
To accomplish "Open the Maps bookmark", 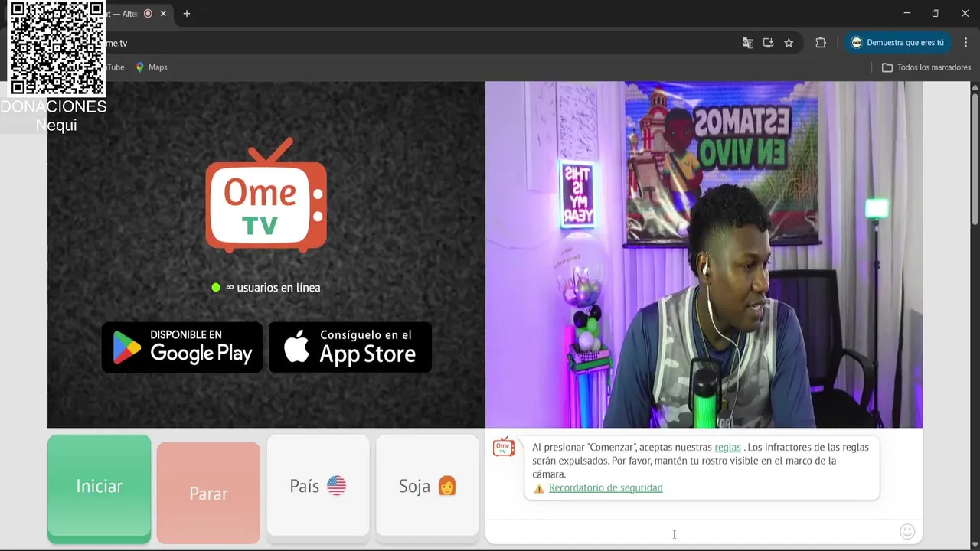I will pyautogui.click(x=152, y=67).
